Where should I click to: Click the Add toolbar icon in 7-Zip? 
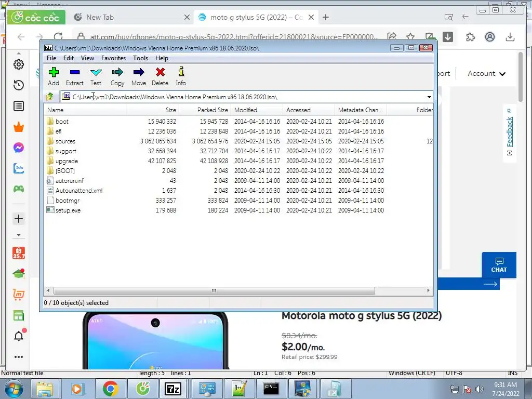click(x=54, y=76)
